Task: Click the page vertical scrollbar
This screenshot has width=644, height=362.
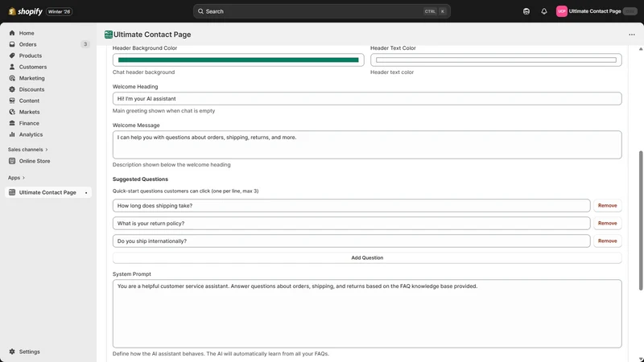Action: tap(640, 220)
